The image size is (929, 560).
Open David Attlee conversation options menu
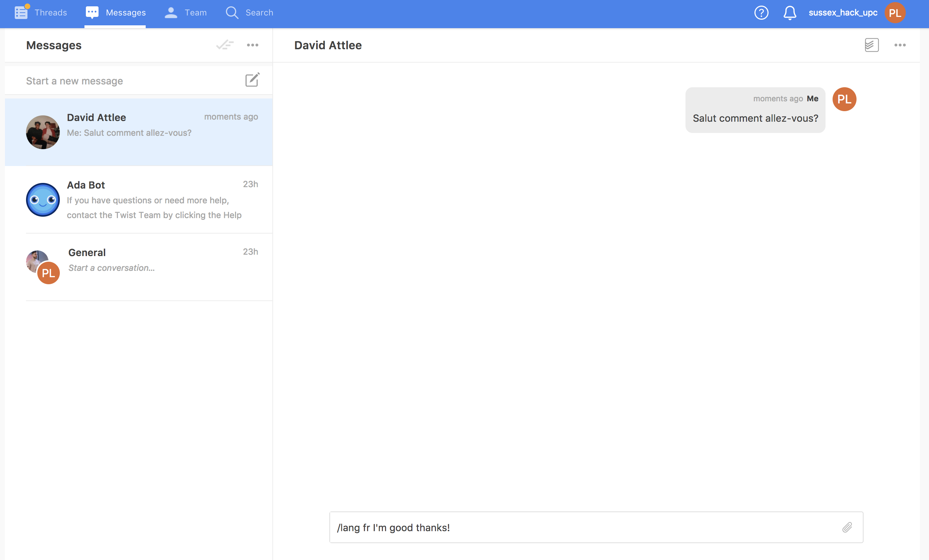pos(899,45)
